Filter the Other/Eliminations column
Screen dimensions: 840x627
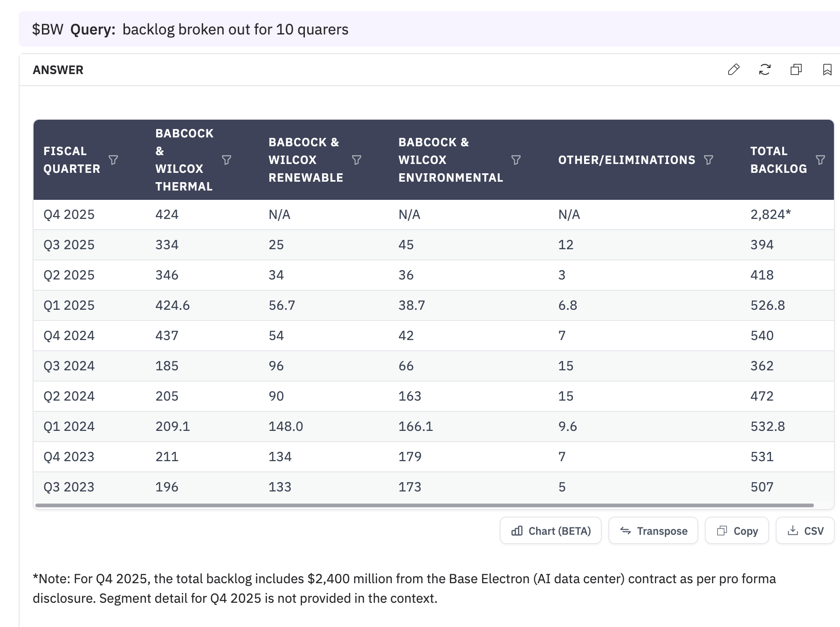coord(709,160)
